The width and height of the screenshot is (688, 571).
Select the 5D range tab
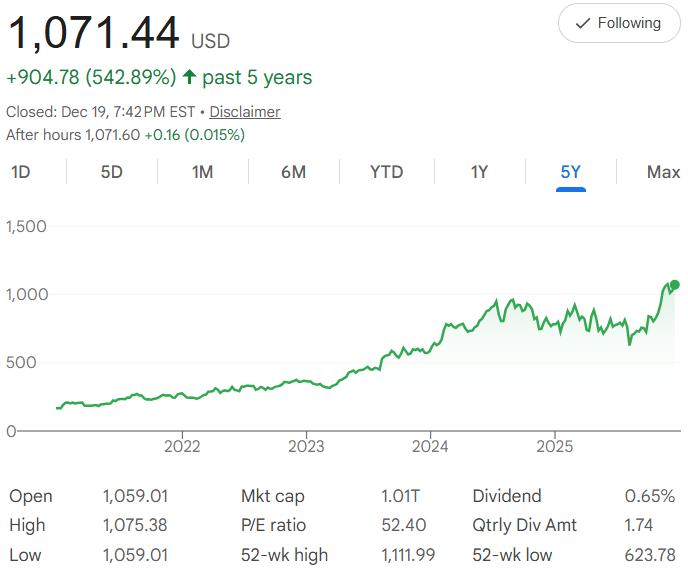click(111, 172)
